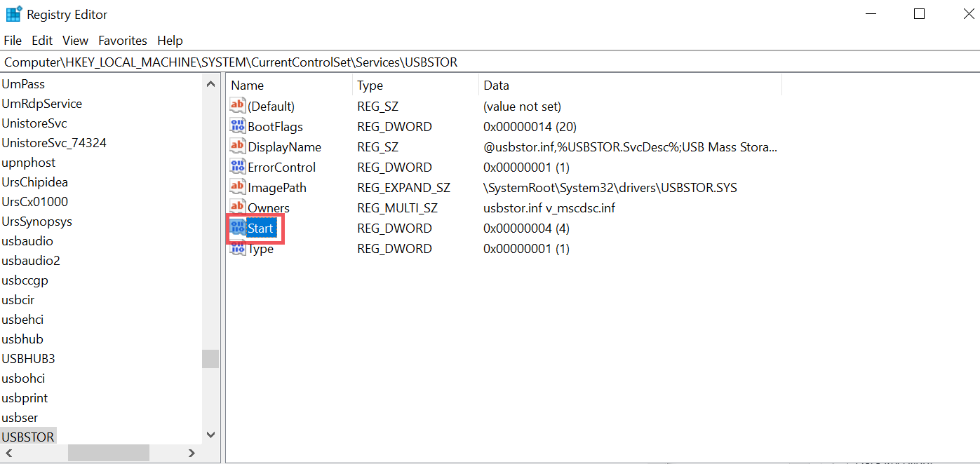Click the DisplayName string value icon
Image resolution: width=980 pixels, height=464 pixels.
[238, 146]
